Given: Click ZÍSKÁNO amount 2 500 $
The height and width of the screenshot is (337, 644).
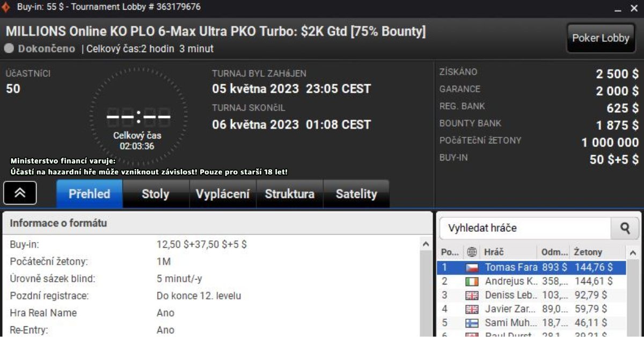Looking at the screenshot, I should pyautogui.click(x=617, y=74).
